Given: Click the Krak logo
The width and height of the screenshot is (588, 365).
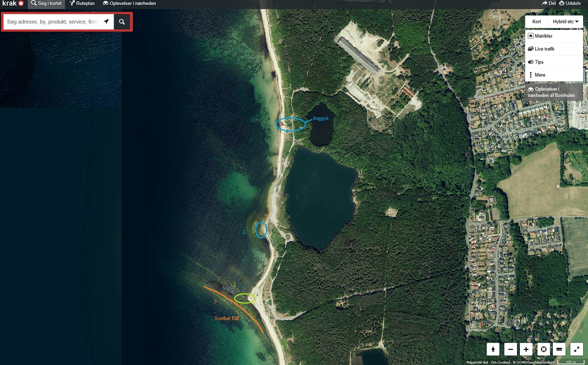Looking at the screenshot, I should point(13,3).
